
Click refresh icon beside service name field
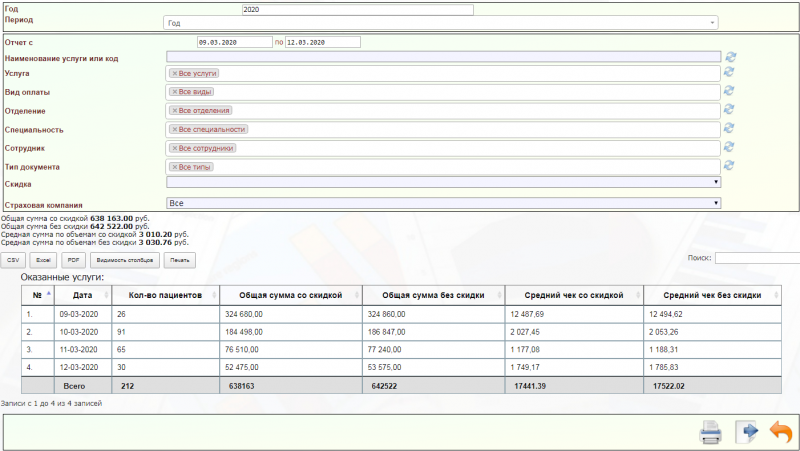(x=730, y=58)
